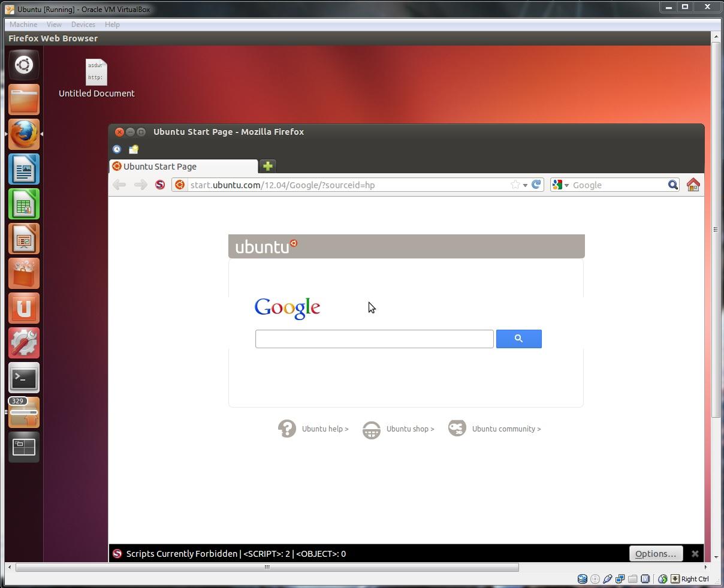
Task: Go forward with the right arrow button
Action: coord(141,185)
